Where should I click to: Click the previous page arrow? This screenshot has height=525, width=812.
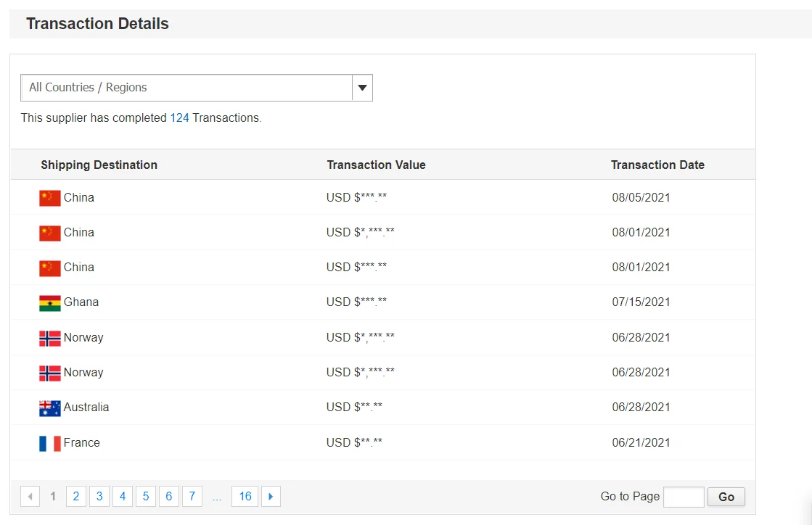click(x=30, y=497)
